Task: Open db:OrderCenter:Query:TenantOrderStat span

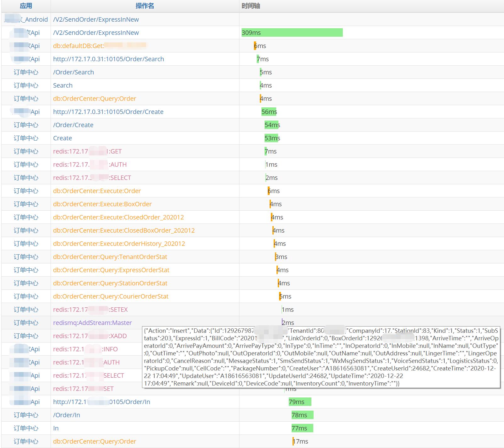Action: (110, 257)
